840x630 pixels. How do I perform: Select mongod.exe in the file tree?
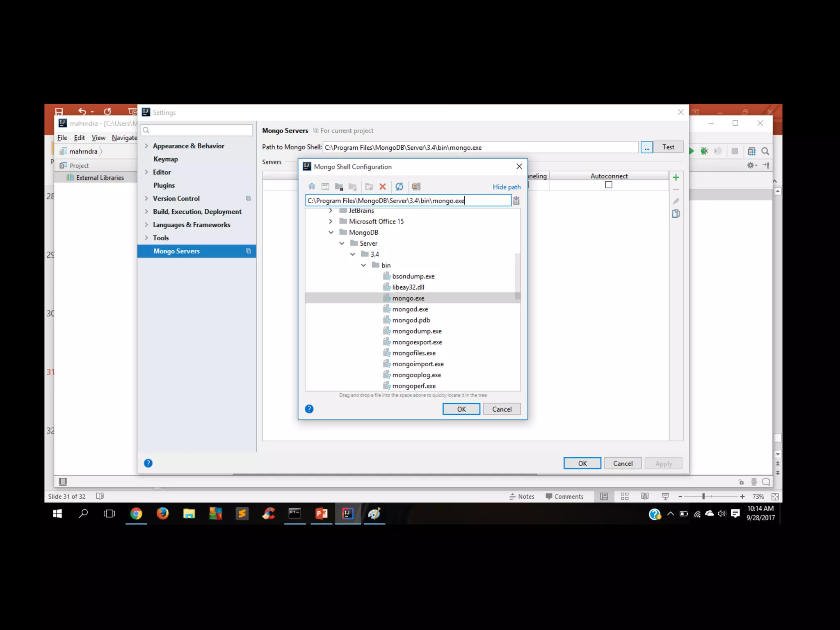pos(410,309)
